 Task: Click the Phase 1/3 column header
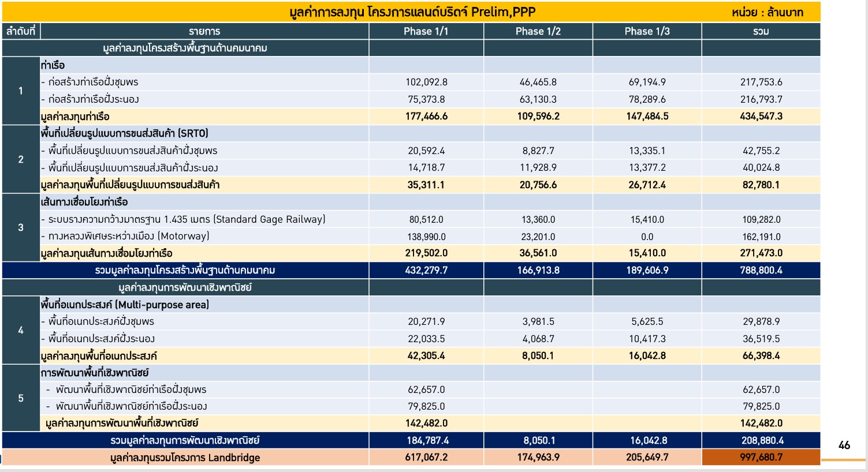click(647, 31)
